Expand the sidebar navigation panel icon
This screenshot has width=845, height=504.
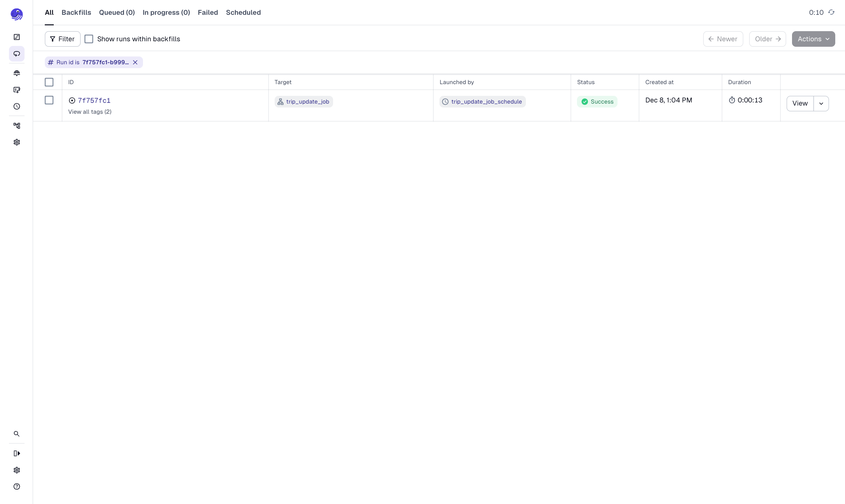(17, 453)
